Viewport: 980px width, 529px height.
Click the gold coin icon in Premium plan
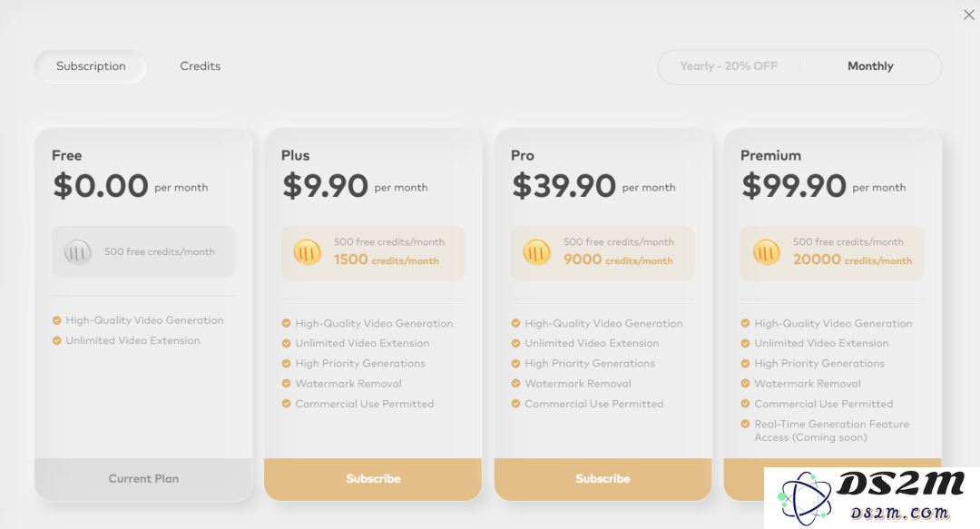point(766,252)
